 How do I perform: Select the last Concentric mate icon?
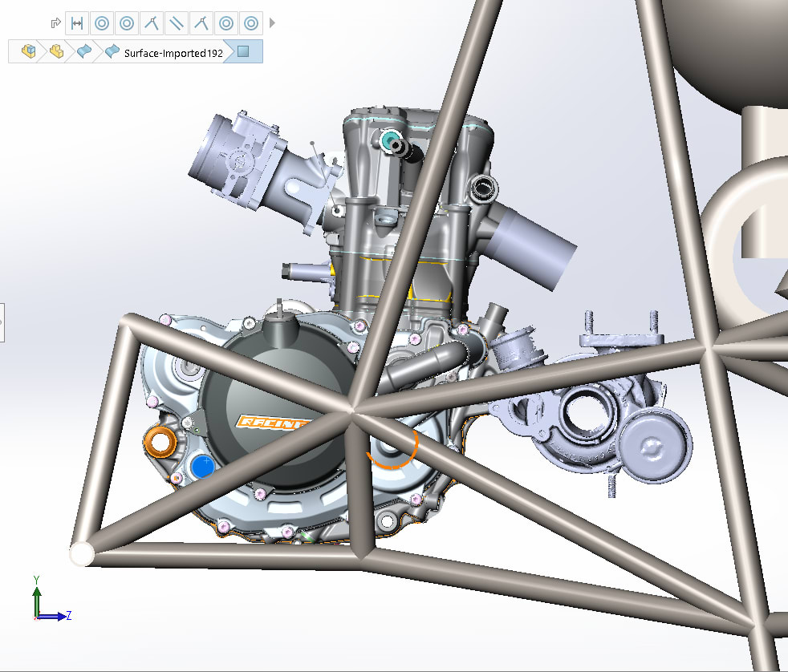pyautogui.click(x=251, y=23)
